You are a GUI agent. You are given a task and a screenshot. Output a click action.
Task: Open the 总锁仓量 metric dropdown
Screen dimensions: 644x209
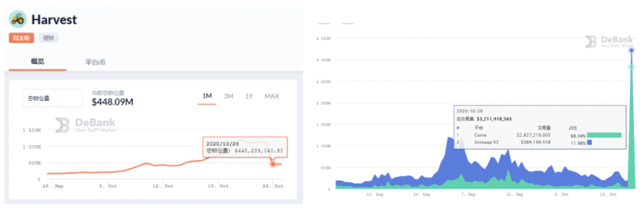click(x=52, y=98)
